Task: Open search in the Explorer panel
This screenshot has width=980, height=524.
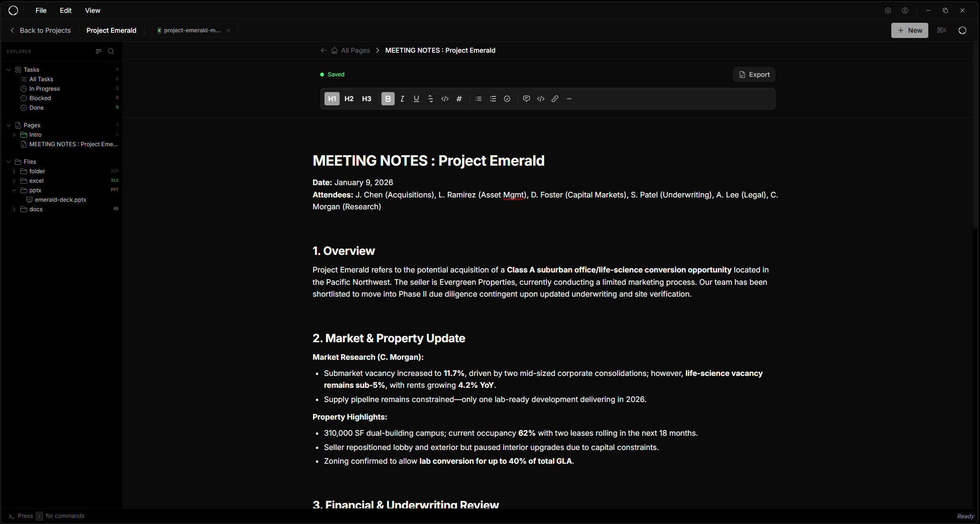Action: (x=111, y=51)
